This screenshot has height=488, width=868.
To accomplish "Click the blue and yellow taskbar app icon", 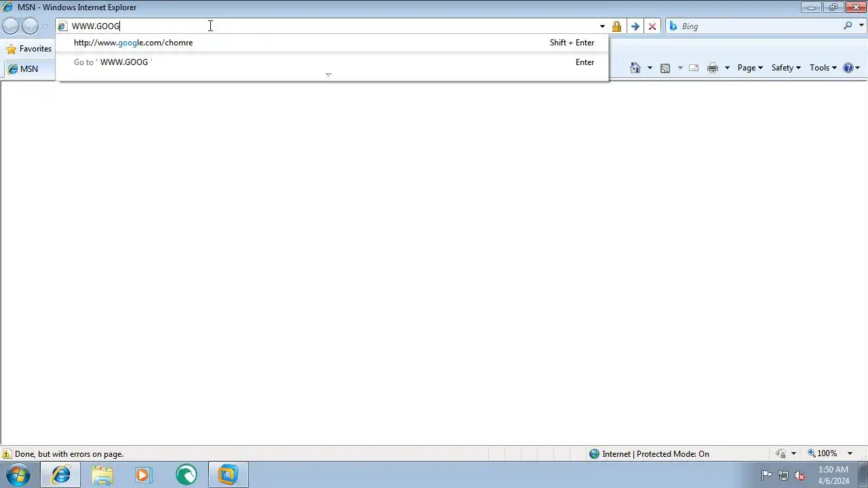I will (x=228, y=475).
